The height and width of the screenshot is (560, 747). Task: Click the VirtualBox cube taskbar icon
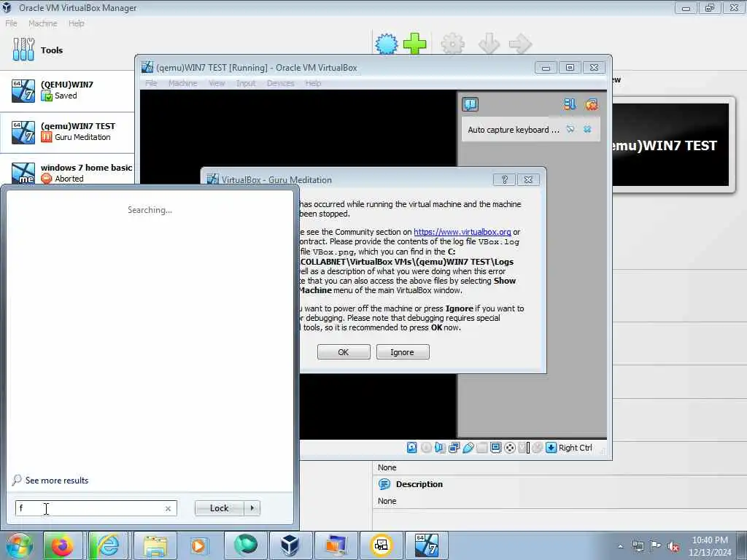coord(290,545)
